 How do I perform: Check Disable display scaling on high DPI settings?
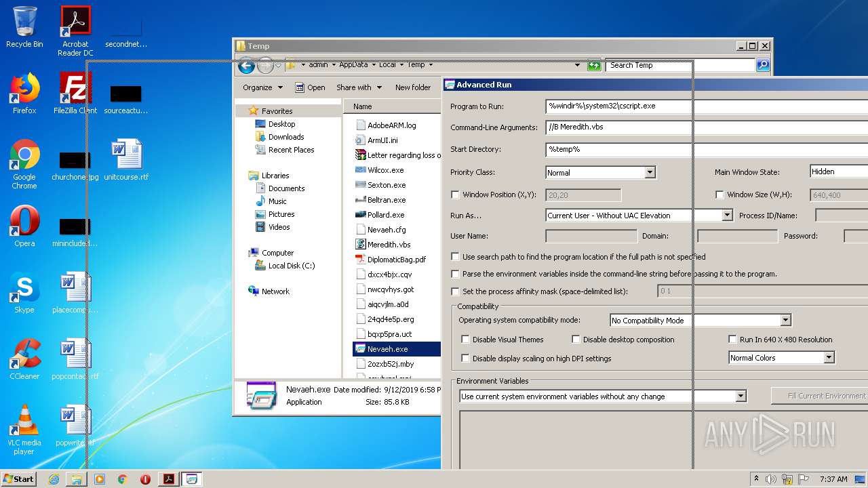pyautogui.click(x=465, y=359)
